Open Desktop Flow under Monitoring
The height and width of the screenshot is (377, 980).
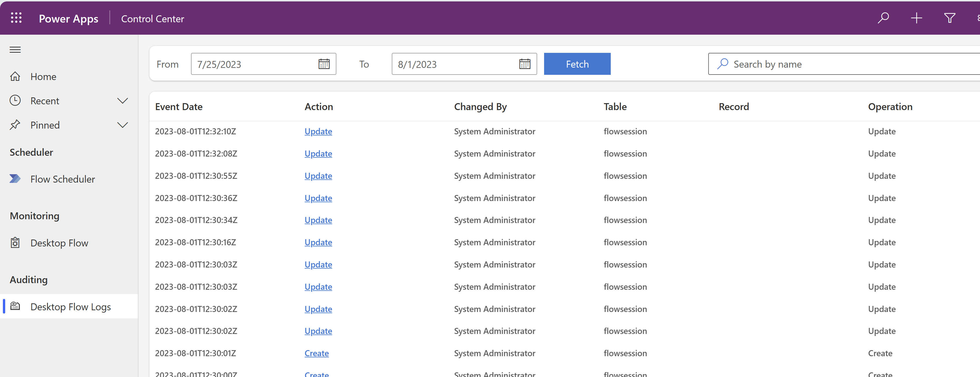(59, 243)
